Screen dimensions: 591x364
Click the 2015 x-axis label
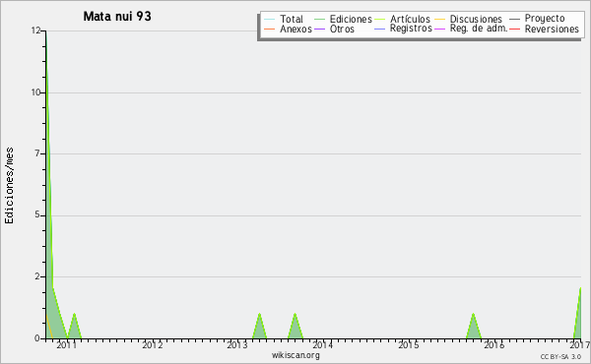[409, 345]
